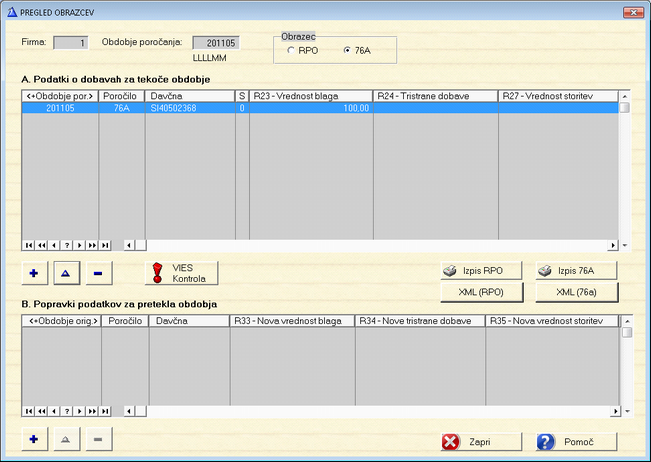Viewport: 651px width, 462px height.
Task: Print Izpis 76A report
Action: click(x=576, y=271)
